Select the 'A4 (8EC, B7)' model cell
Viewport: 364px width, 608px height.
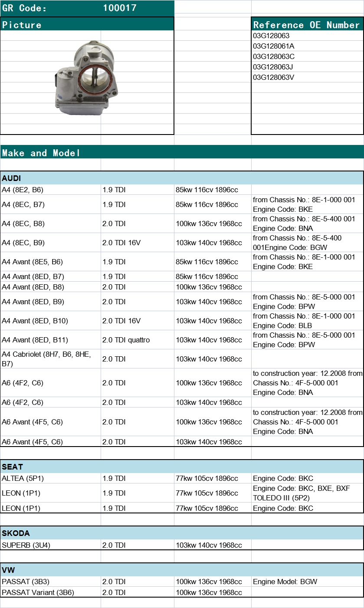(x=50, y=204)
